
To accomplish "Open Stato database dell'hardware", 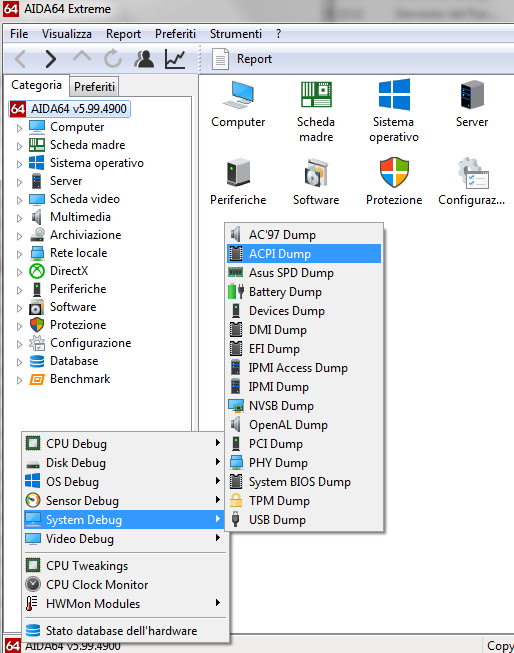I will click(x=124, y=631).
